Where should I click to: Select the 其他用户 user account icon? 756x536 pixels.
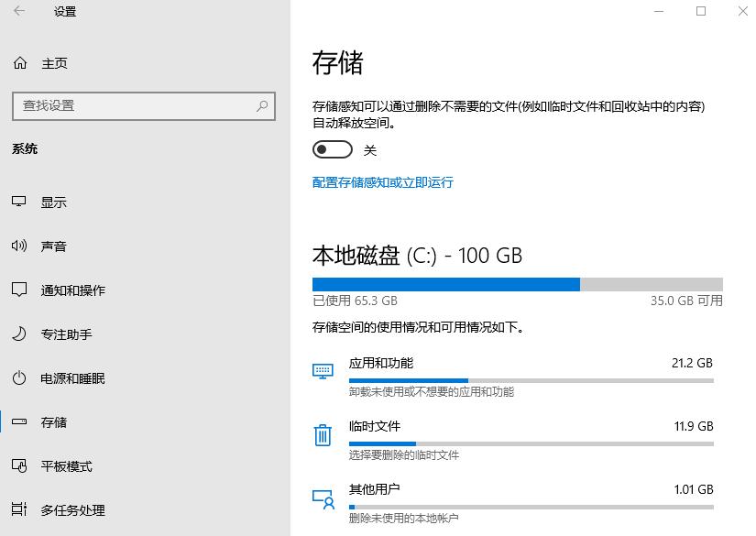pos(323,499)
